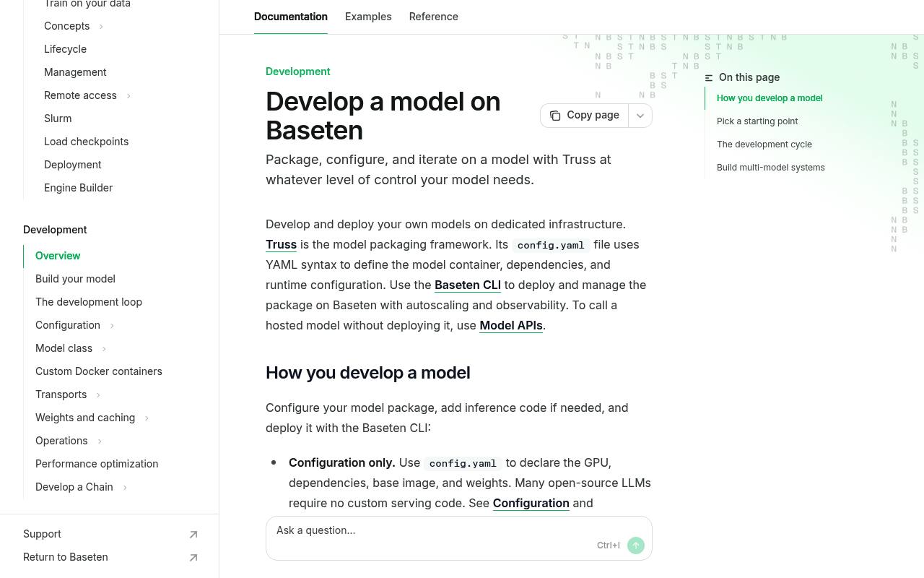The image size is (924, 578).
Task: Click the copy icon in Copy page button
Action: tap(555, 116)
